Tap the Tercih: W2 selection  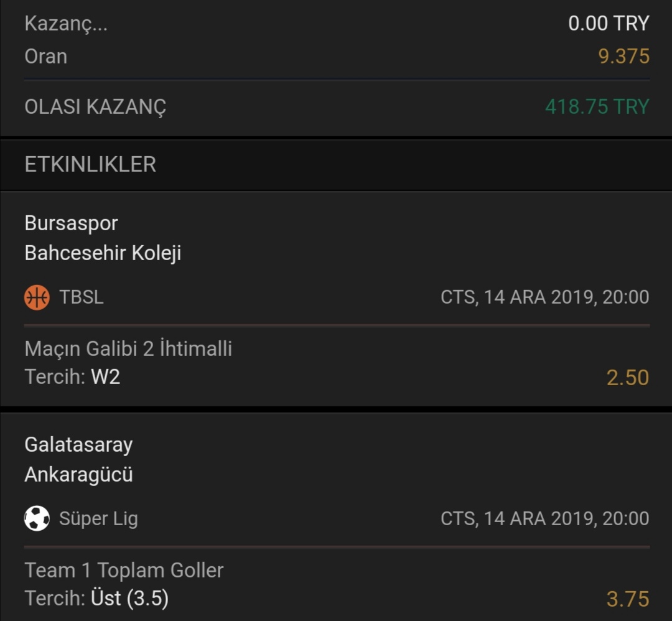point(72,376)
